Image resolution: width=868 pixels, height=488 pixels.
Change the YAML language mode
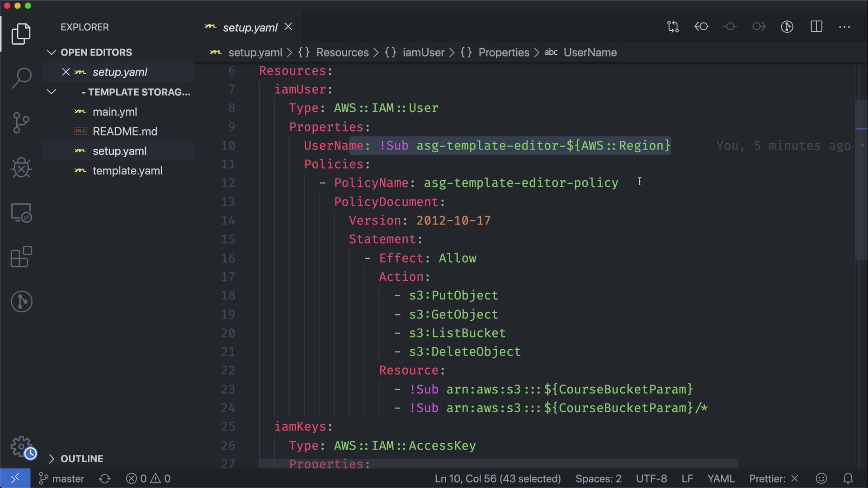(721, 479)
